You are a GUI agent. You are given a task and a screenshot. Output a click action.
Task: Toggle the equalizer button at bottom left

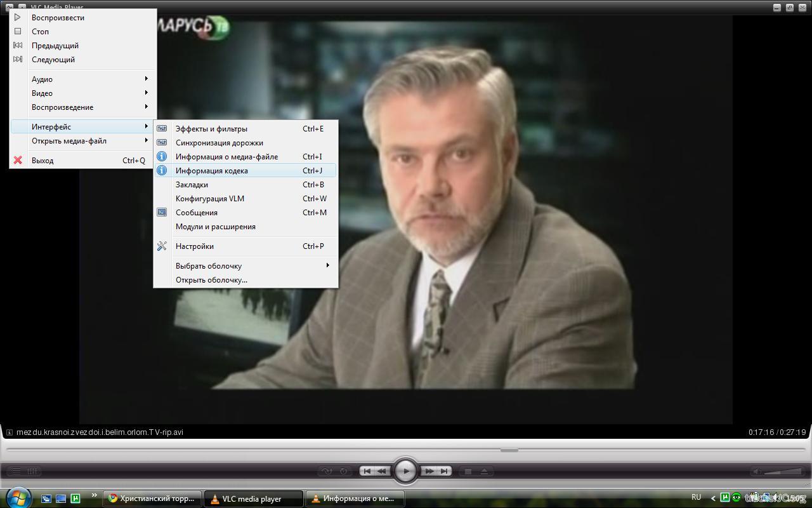[x=32, y=471]
